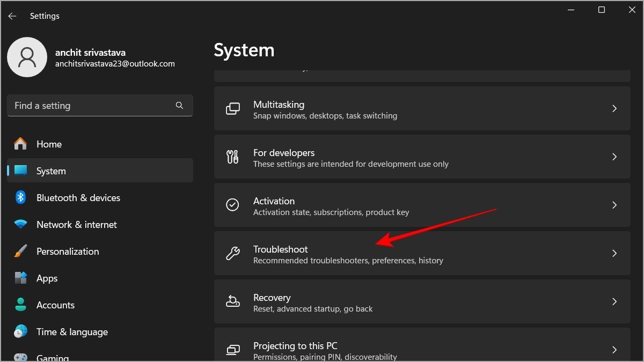Viewport: 644px width, 362px height.
Task: Open the For developers page
Action: (422, 157)
